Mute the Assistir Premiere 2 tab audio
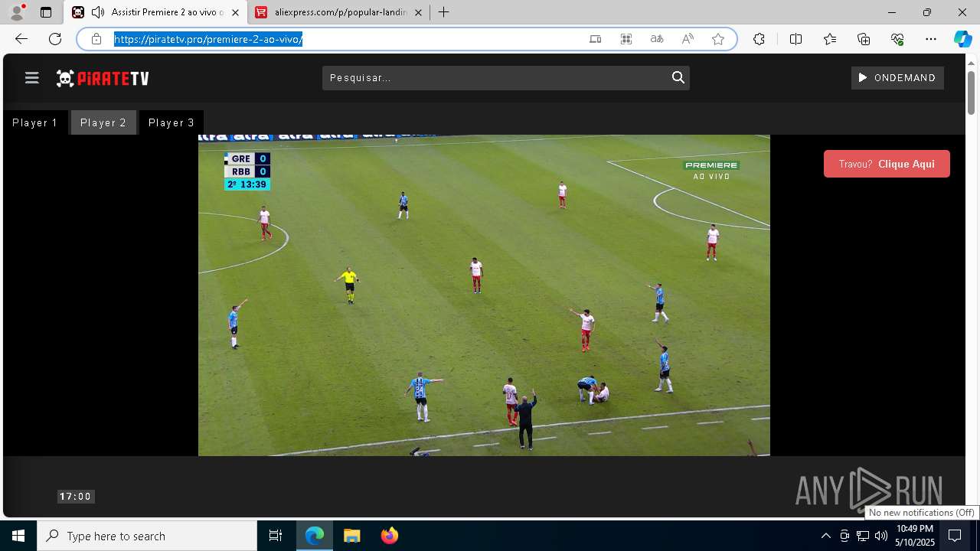The height and width of the screenshot is (551, 980). pos(98,12)
